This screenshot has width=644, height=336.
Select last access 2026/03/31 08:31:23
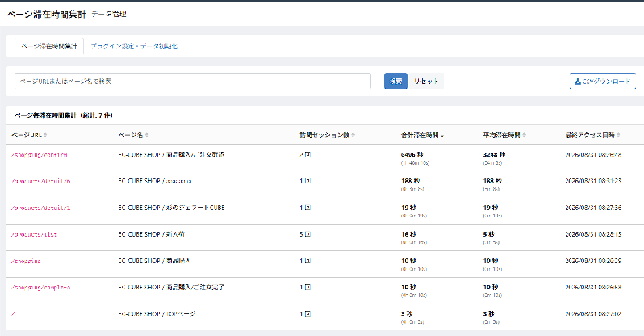(x=593, y=182)
